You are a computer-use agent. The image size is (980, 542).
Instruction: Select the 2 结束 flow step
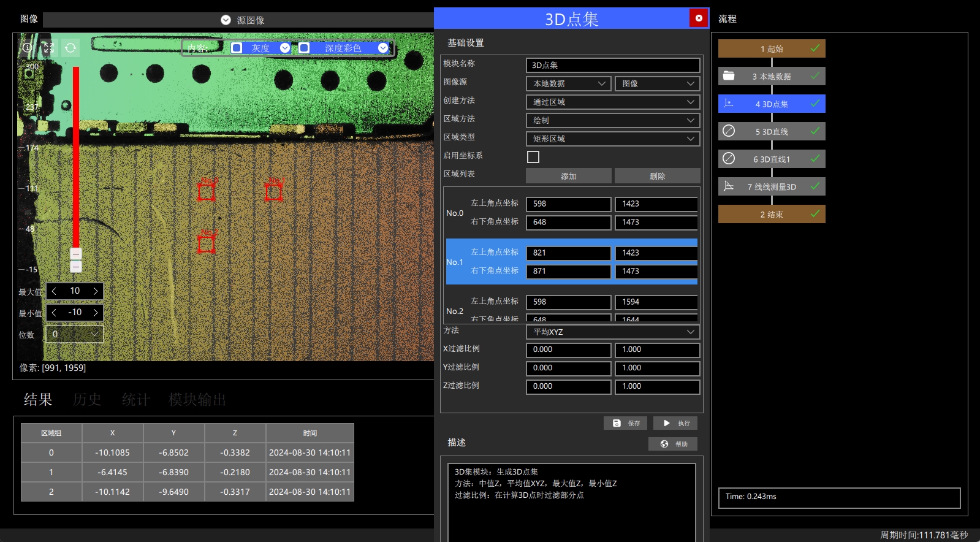(772, 214)
